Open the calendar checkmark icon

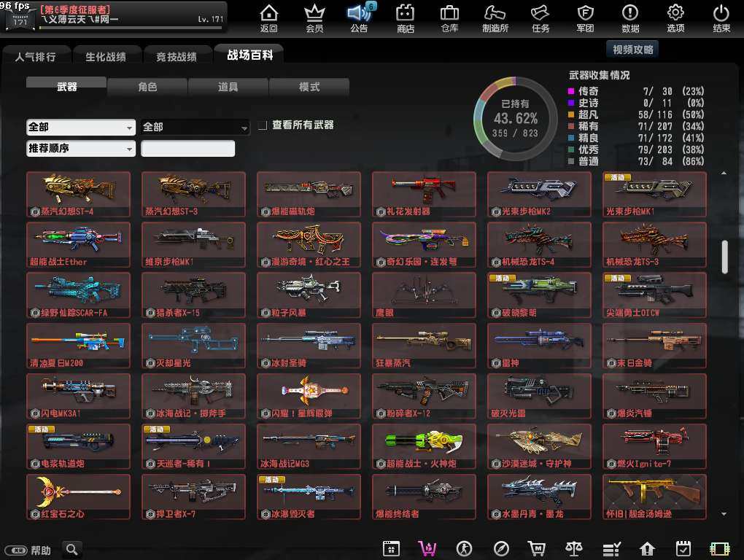tap(683, 548)
